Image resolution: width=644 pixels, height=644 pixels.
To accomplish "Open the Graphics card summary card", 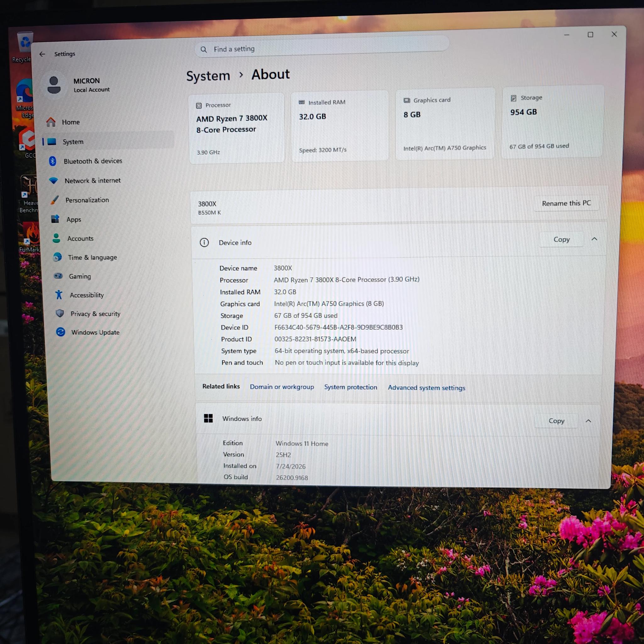I will 445,124.
